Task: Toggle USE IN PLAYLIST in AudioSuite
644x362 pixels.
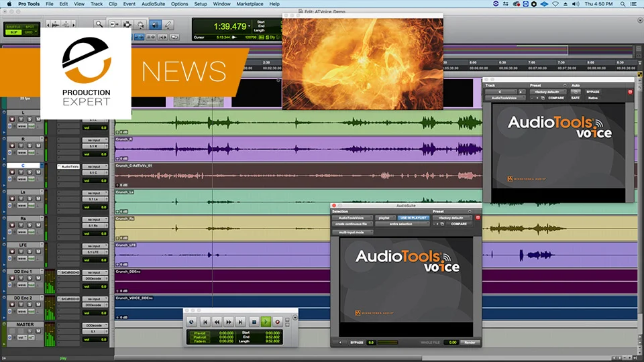Action: (x=414, y=218)
